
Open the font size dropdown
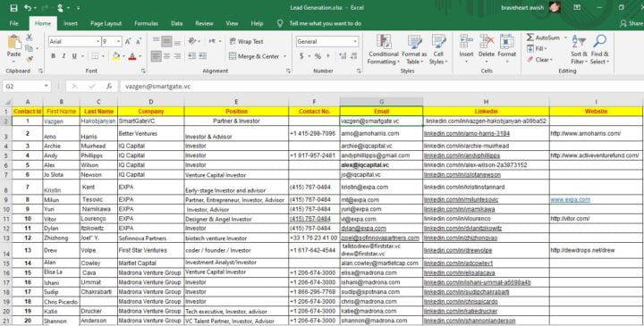pos(119,41)
